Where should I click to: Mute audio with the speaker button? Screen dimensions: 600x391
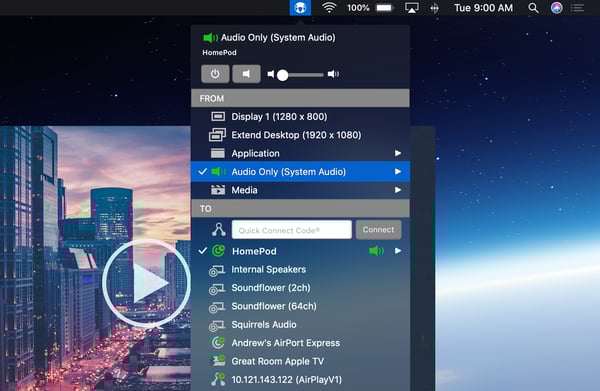click(246, 74)
